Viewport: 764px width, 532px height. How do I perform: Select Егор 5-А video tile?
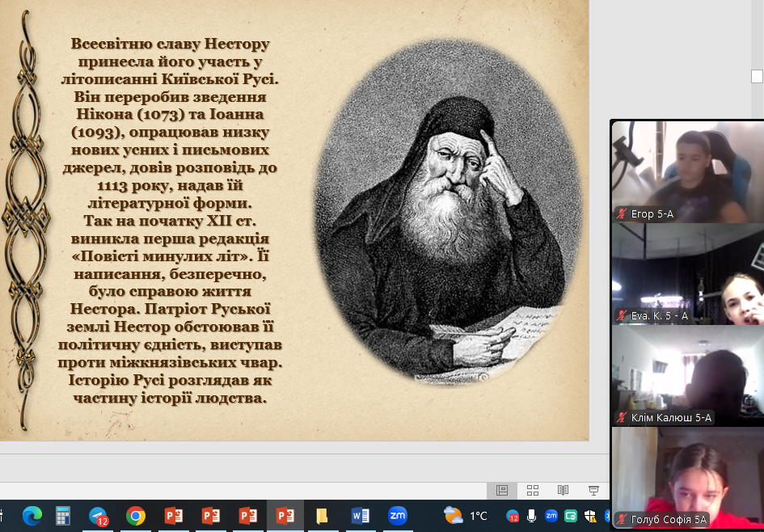pyautogui.click(x=687, y=171)
